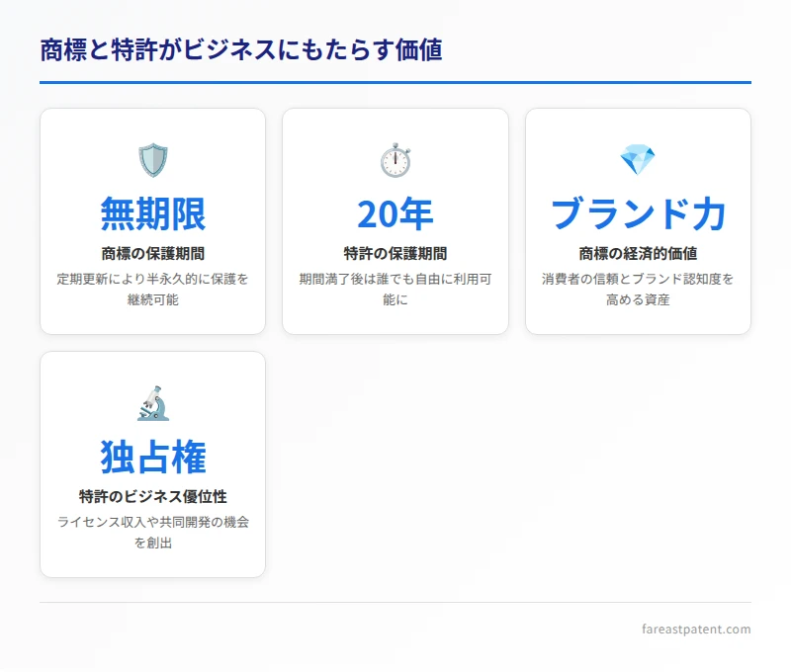This screenshot has width=791, height=672.
Task: Open the fareastpatent.com link
Action: click(x=697, y=627)
